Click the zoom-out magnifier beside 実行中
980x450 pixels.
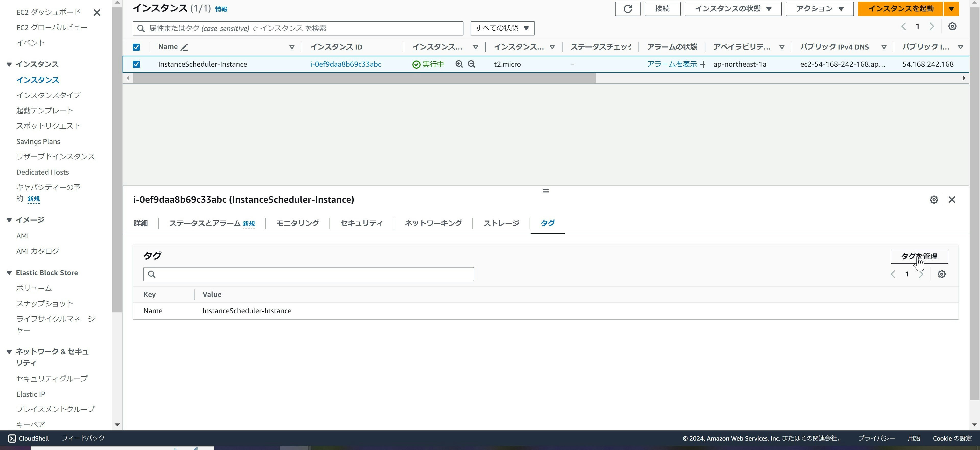[x=471, y=64]
